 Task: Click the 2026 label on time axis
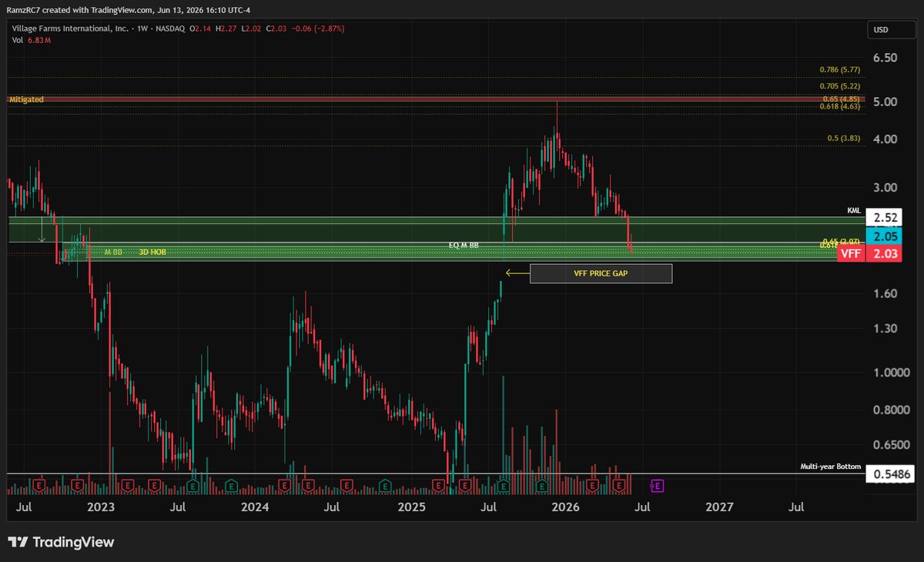click(566, 507)
